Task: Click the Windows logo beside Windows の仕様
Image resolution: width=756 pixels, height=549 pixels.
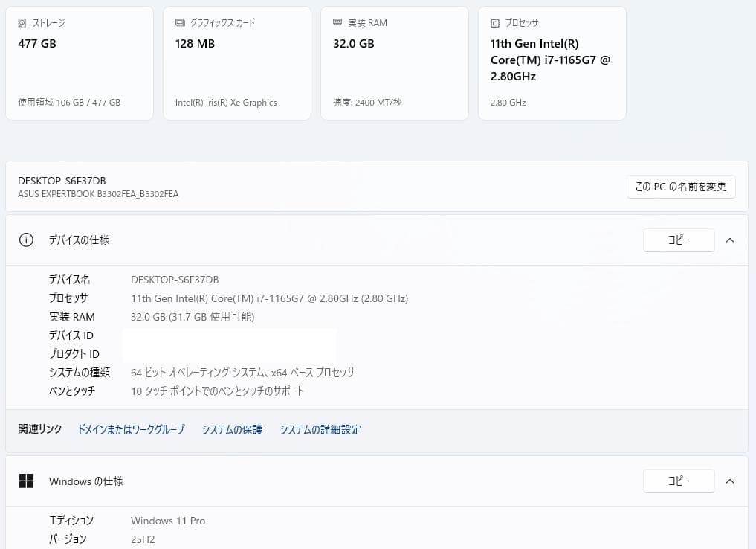Action: 26,481
